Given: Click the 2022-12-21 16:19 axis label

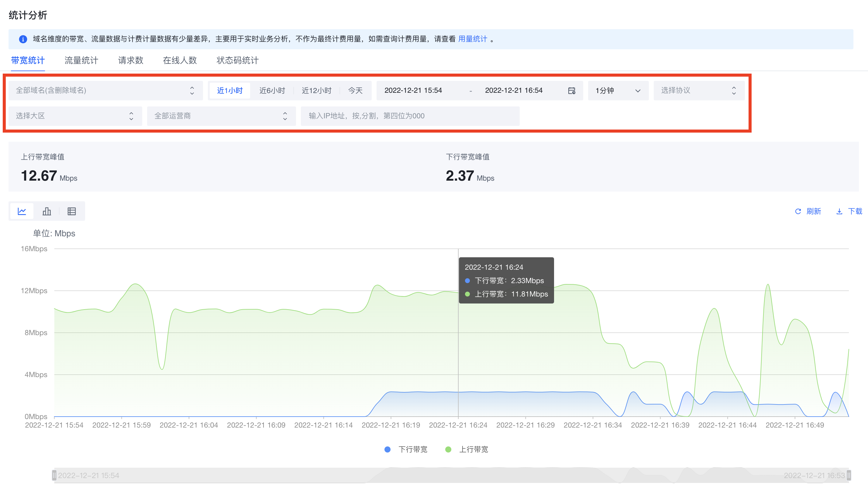Looking at the screenshot, I should pos(391,425).
